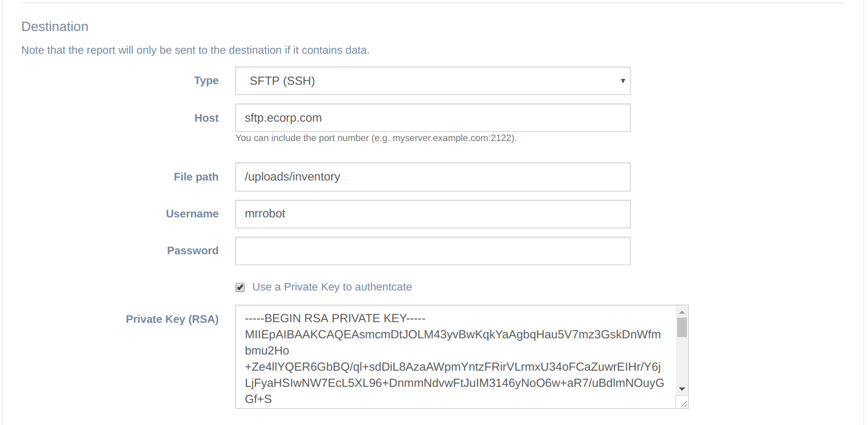Select the empty Password field
868x425 pixels.
[x=432, y=250]
